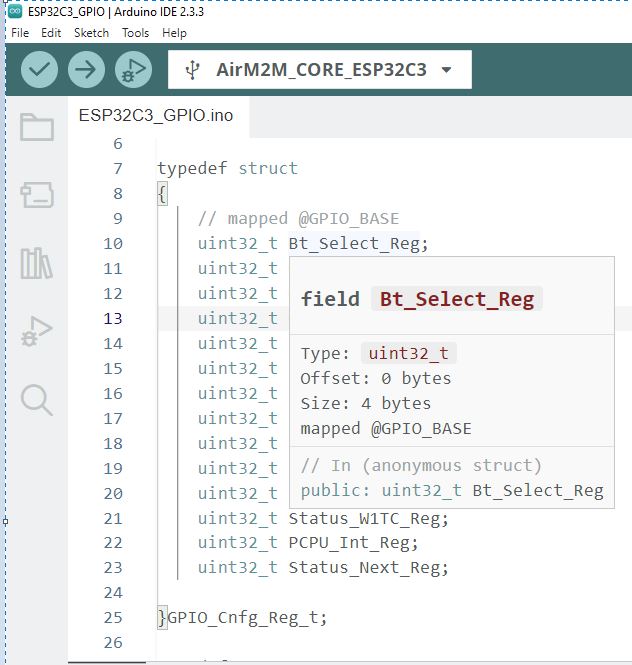Open the Boards Manager sidebar icon
632x665 pixels.
pyautogui.click(x=37, y=195)
